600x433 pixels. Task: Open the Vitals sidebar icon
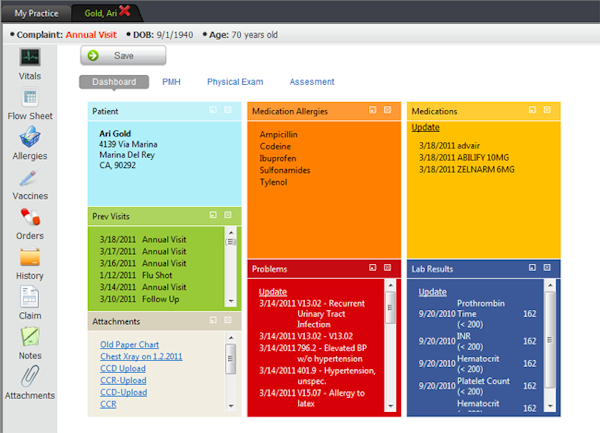point(30,57)
